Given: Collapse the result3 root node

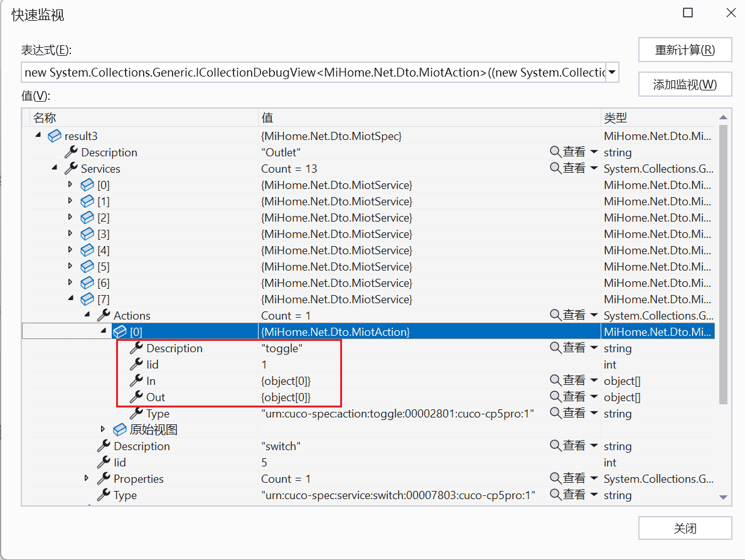Looking at the screenshot, I should [39, 136].
